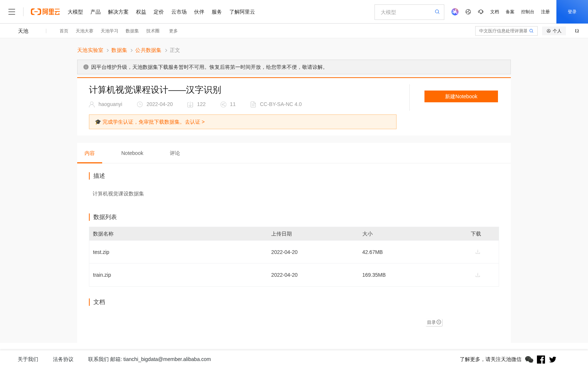The width and height of the screenshot is (588, 368).
Task: Click the license document icon
Action: pyautogui.click(x=253, y=105)
